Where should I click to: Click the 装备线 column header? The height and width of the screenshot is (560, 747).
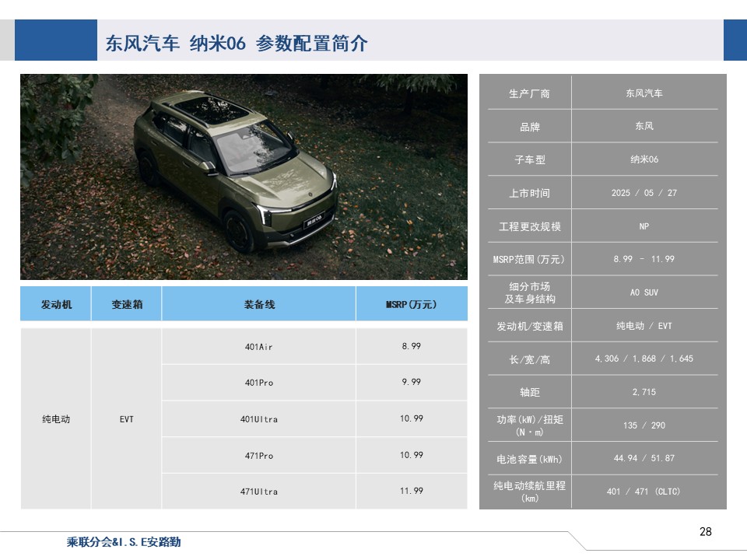[x=259, y=304]
